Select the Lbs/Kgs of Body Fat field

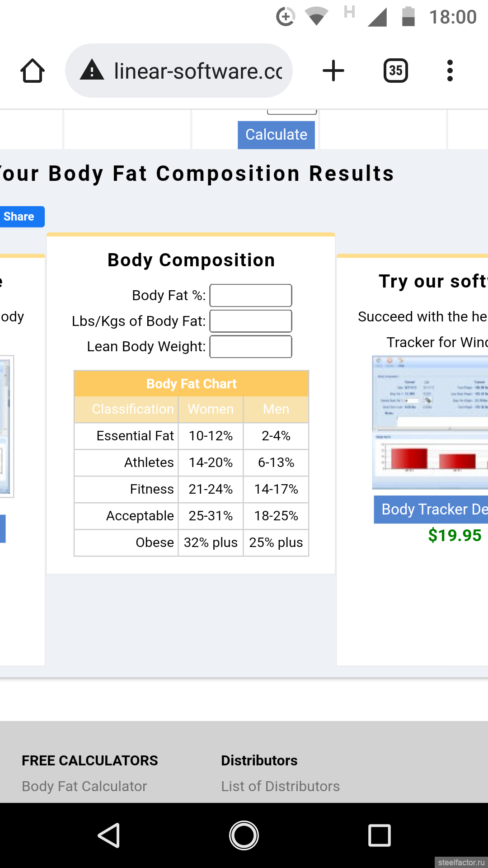tap(251, 321)
